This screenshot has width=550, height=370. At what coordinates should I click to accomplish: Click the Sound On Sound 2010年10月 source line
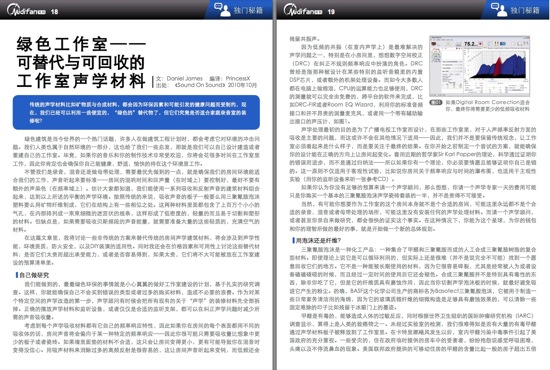tap(206, 85)
